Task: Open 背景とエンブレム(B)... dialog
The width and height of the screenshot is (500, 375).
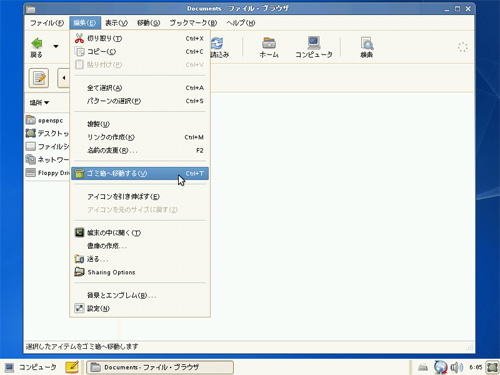Action: pos(140,295)
